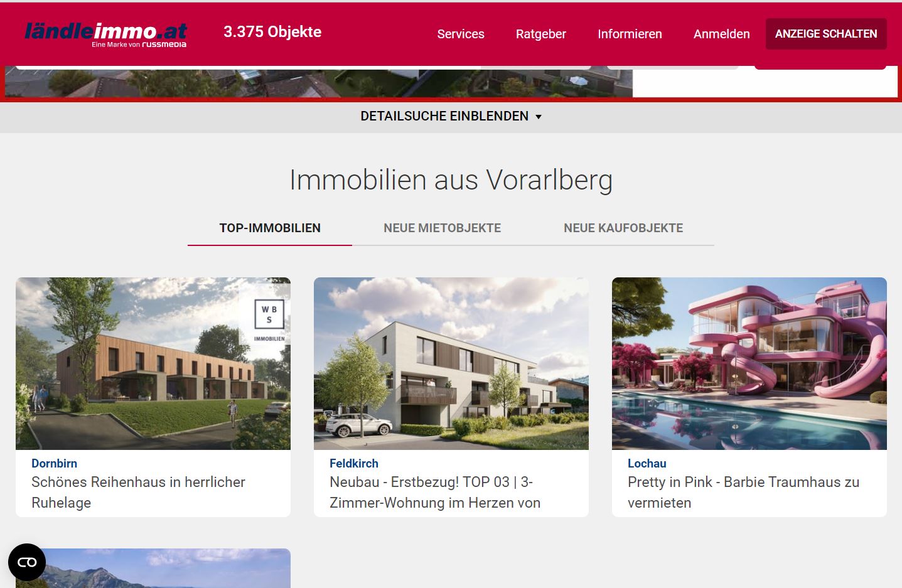Open the pink Barbie house image

coord(749,363)
